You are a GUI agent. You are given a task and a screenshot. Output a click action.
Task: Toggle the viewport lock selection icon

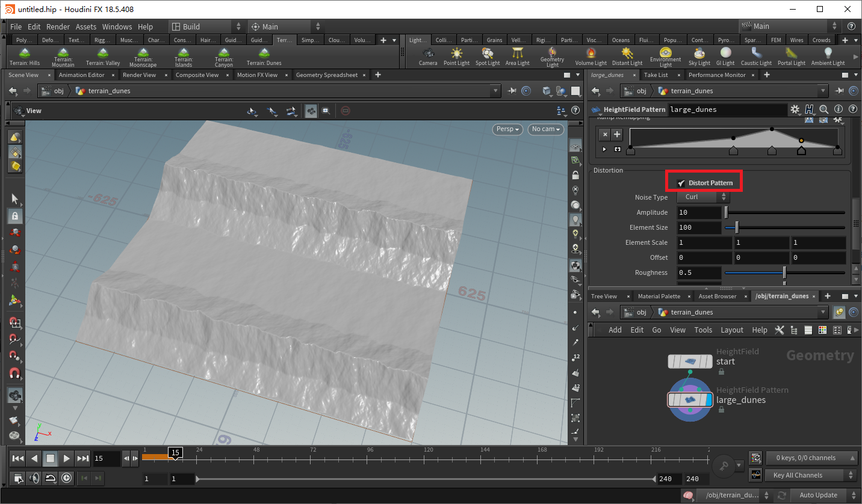[x=15, y=215]
